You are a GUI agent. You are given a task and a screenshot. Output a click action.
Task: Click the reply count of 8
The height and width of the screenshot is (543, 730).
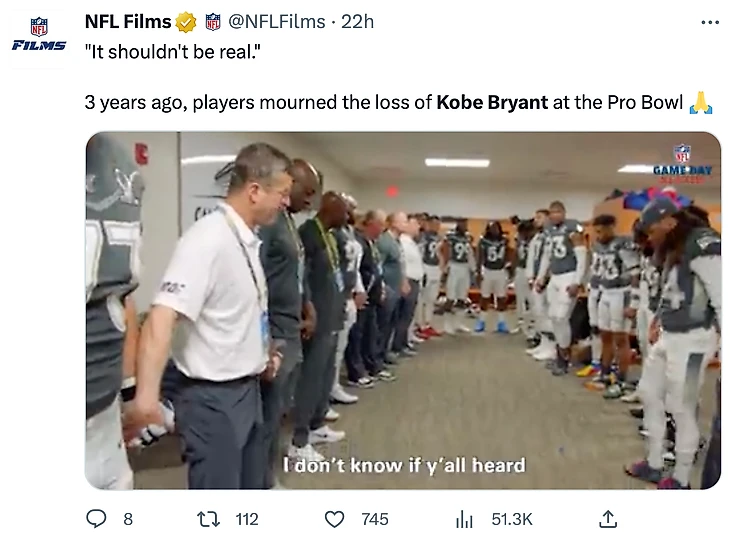(x=127, y=518)
